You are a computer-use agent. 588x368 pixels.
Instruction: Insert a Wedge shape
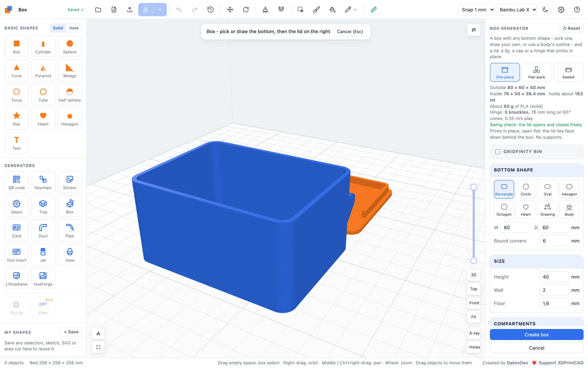(70, 70)
